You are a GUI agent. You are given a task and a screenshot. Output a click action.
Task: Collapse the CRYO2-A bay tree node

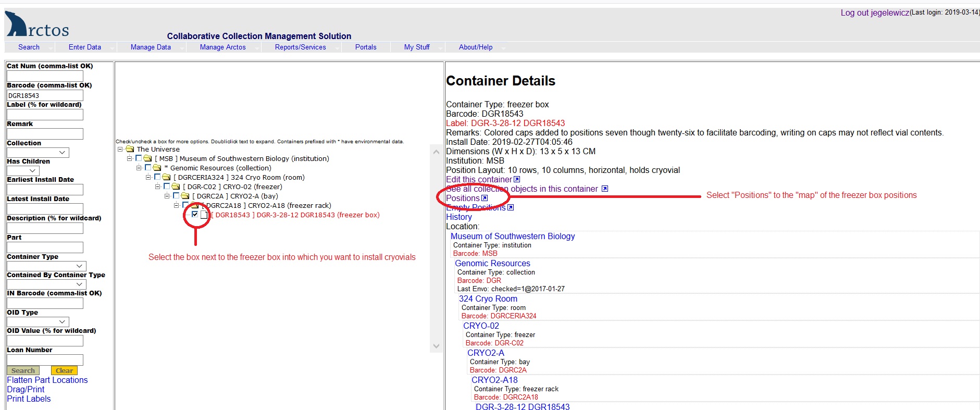point(167,196)
